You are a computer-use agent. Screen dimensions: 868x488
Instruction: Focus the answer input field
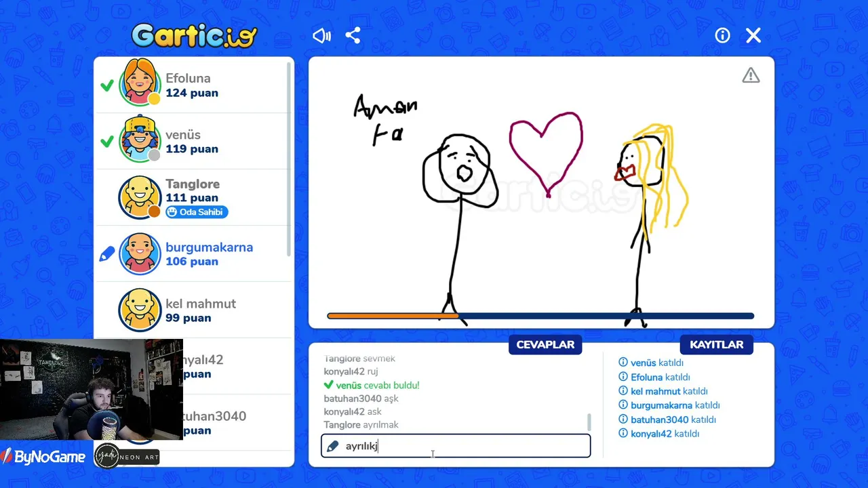(456, 446)
